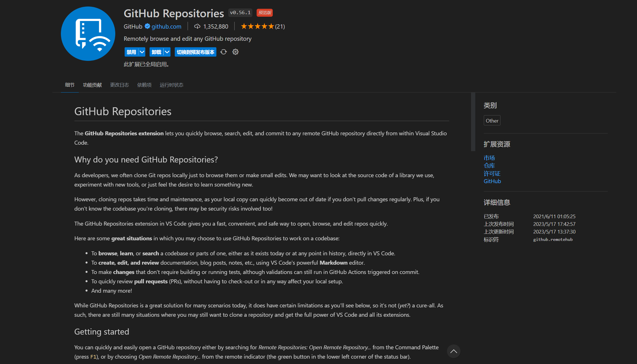Click the 1,352,880 install count
Screen dimensions: 637x364
(x=216, y=26)
